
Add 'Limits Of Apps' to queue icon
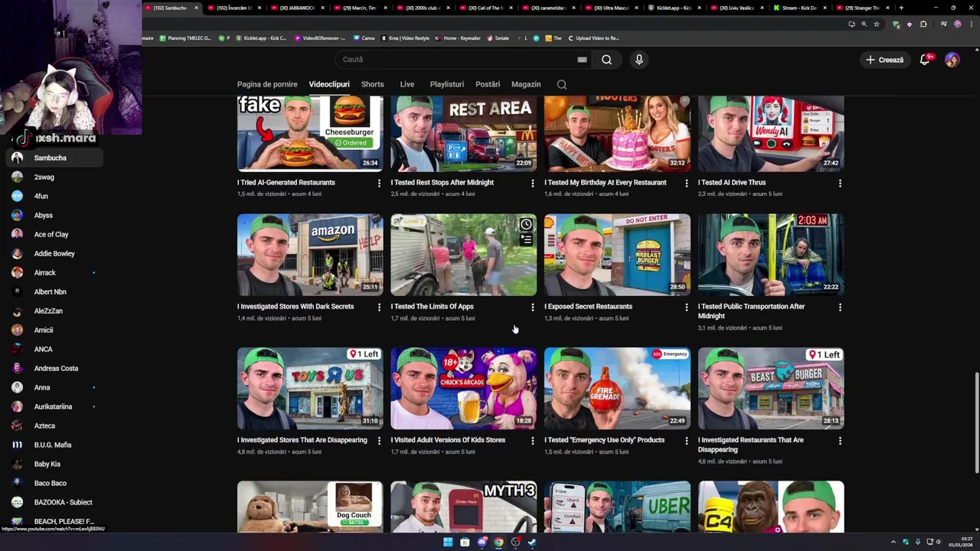pyautogui.click(x=526, y=240)
